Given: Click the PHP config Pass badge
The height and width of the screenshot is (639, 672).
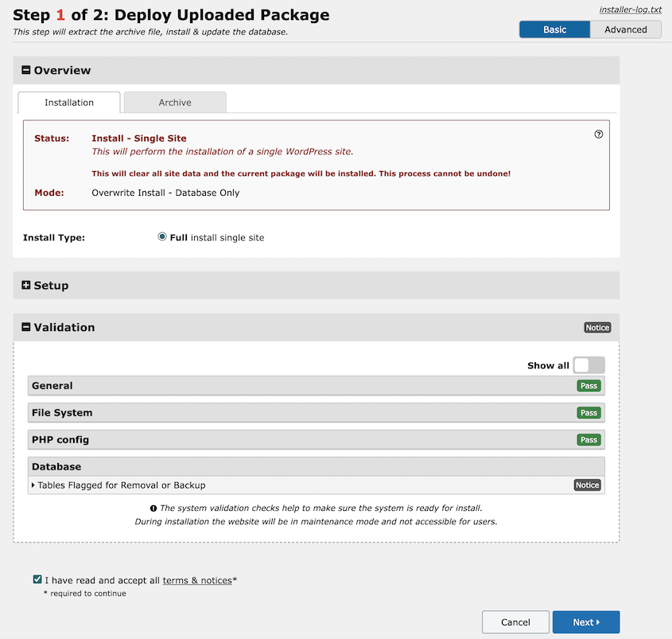Looking at the screenshot, I should 588,439.
